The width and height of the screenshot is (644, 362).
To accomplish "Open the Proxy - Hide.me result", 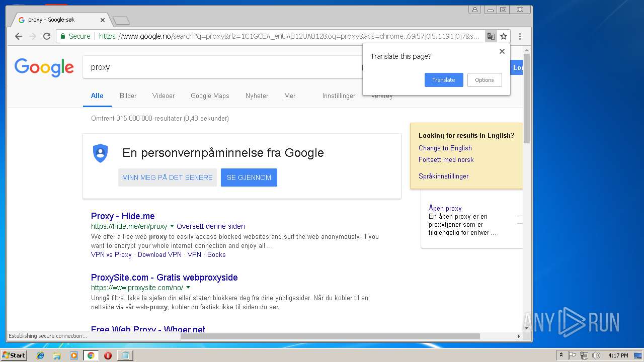I will (x=123, y=216).
